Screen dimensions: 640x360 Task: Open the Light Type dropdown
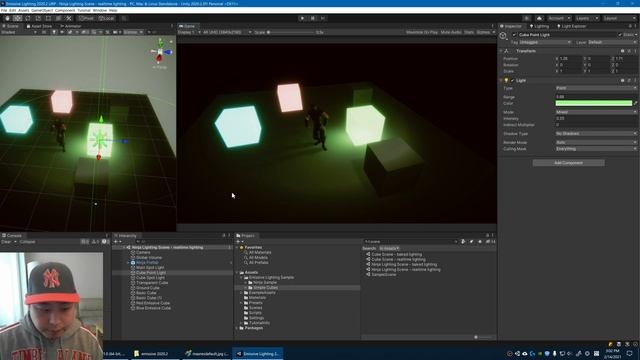click(x=596, y=88)
